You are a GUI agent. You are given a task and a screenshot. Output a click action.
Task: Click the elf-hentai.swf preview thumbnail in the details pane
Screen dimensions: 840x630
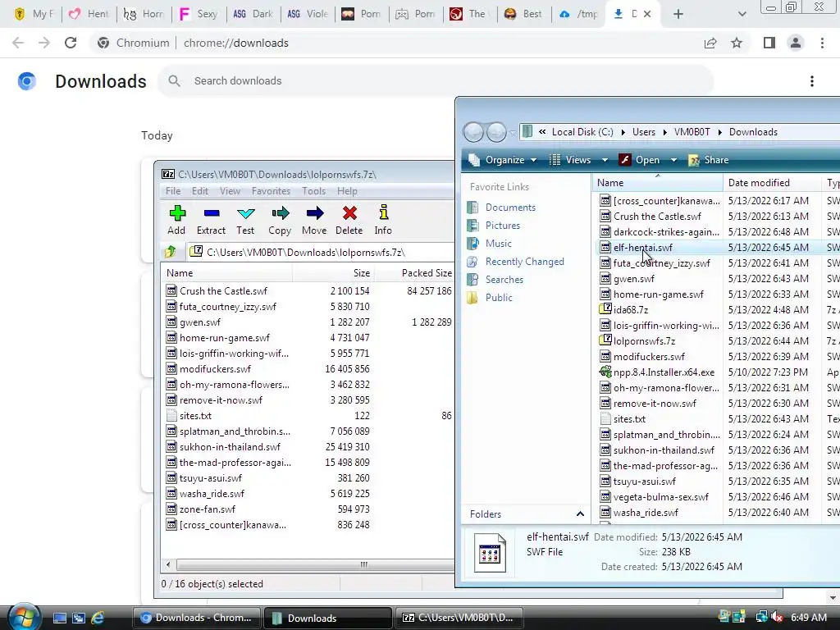pos(490,553)
